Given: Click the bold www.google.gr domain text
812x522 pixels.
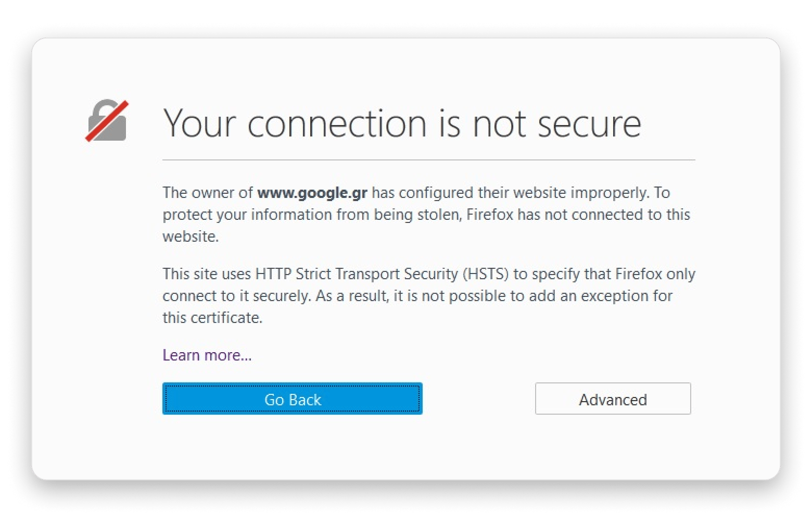Looking at the screenshot, I should tap(312, 193).
